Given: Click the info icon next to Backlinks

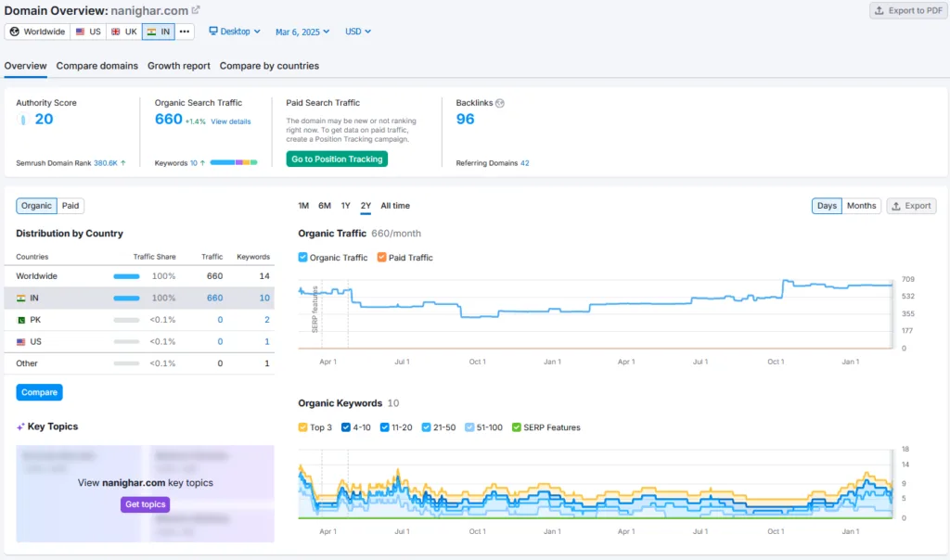Looking at the screenshot, I should pyautogui.click(x=500, y=103).
